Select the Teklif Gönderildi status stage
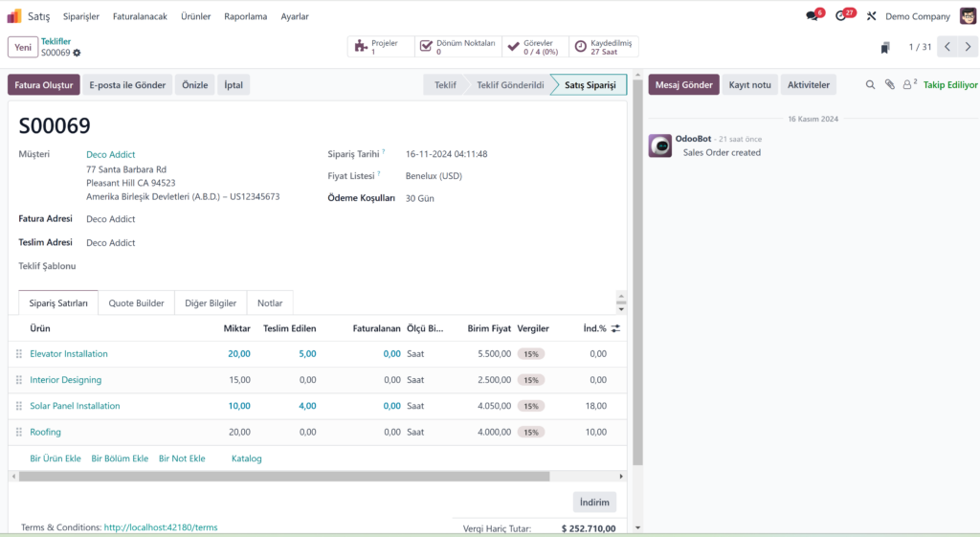Image resolution: width=980 pixels, height=537 pixels. pyautogui.click(x=509, y=85)
